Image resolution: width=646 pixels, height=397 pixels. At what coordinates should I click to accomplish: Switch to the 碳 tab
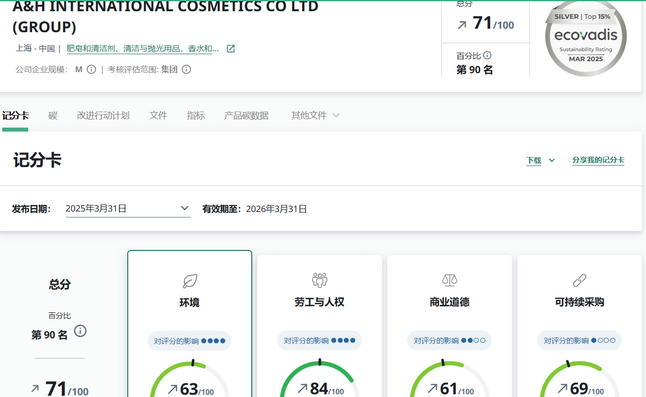click(x=53, y=116)
